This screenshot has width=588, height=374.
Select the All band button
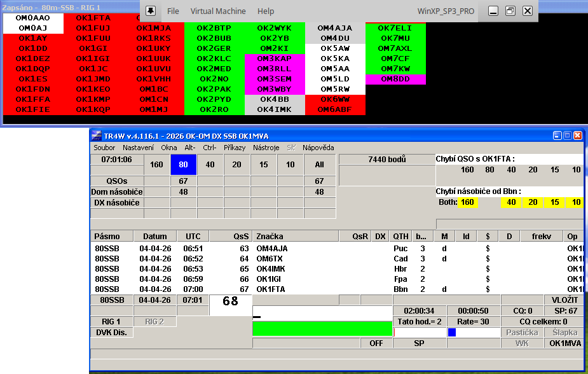click(x=319, y=165)
